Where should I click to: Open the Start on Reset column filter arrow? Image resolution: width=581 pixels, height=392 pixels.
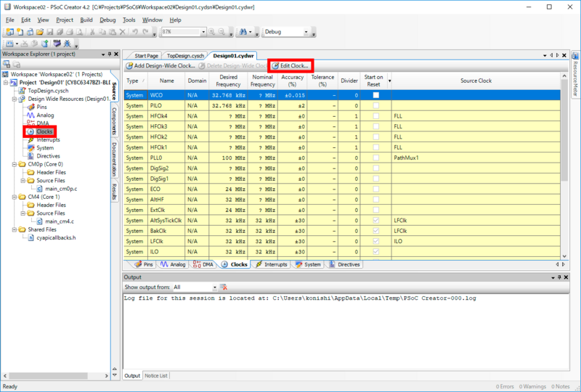[389, 81]
